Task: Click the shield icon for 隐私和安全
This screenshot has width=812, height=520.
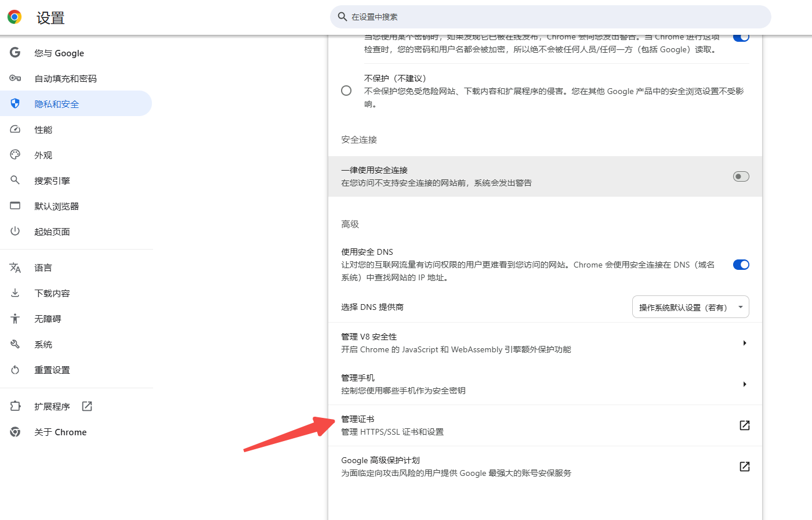Action: (x=15, y=104)
